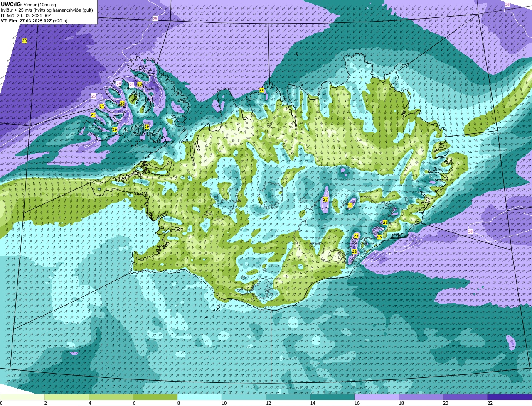This screenshot has width=532, height=406.
Task: Click the 6–8 m/s olive green legend swatch
Action: [155, 397]
